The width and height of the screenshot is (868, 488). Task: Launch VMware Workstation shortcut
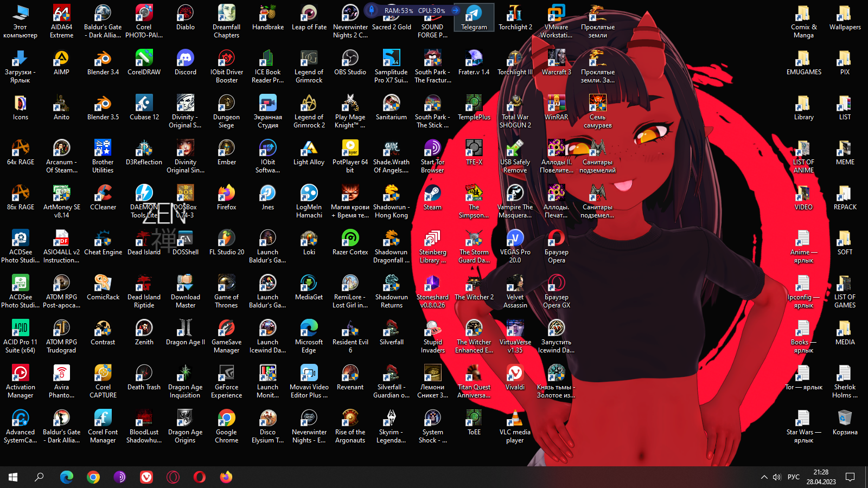(556, 22)
